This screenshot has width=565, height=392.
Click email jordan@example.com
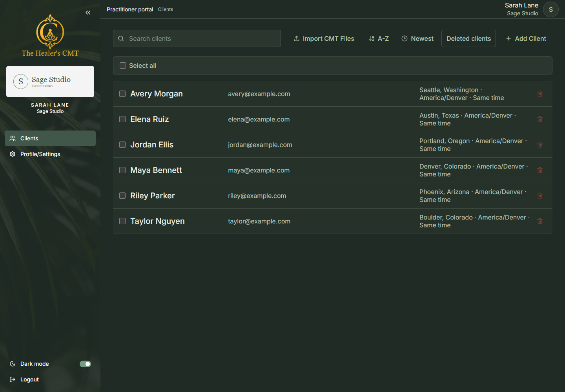tap(260, 145)
